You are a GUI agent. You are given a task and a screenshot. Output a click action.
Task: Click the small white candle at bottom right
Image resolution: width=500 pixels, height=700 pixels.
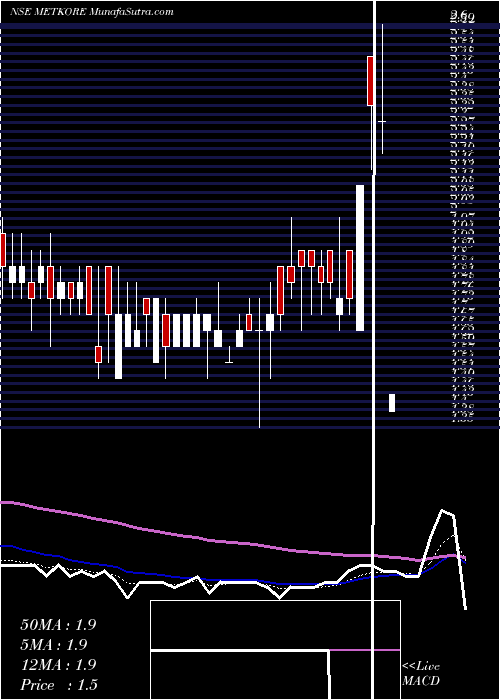[x=392, y=403]
